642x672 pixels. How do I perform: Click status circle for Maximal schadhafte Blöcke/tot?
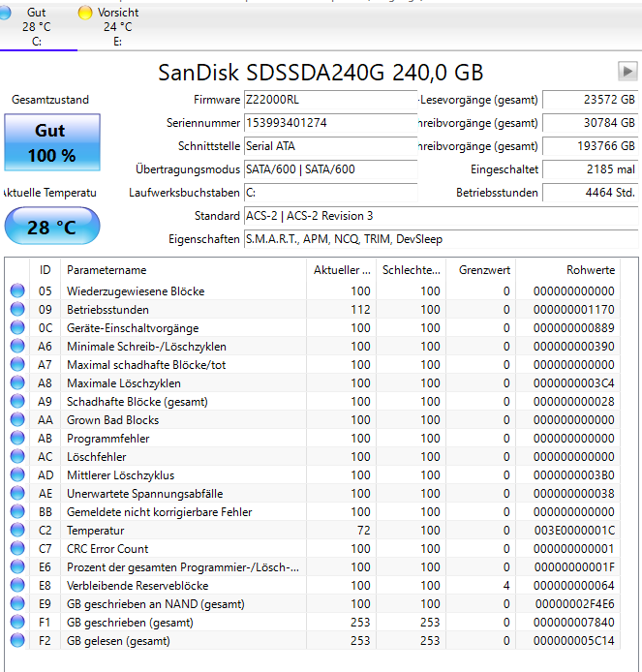click(x=17, y=364)
